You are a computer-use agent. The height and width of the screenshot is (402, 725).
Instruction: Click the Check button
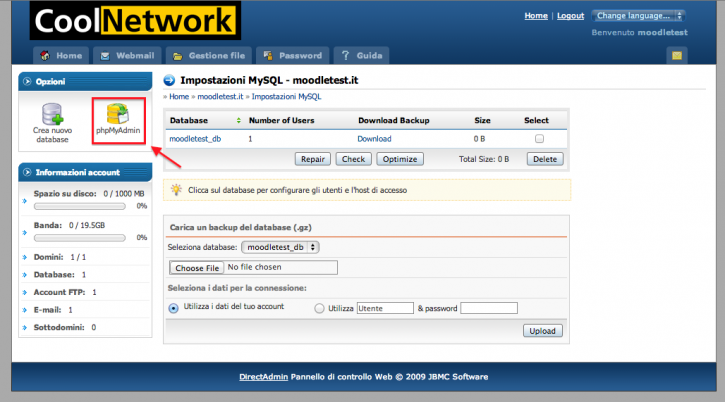[x=353, y=159]
